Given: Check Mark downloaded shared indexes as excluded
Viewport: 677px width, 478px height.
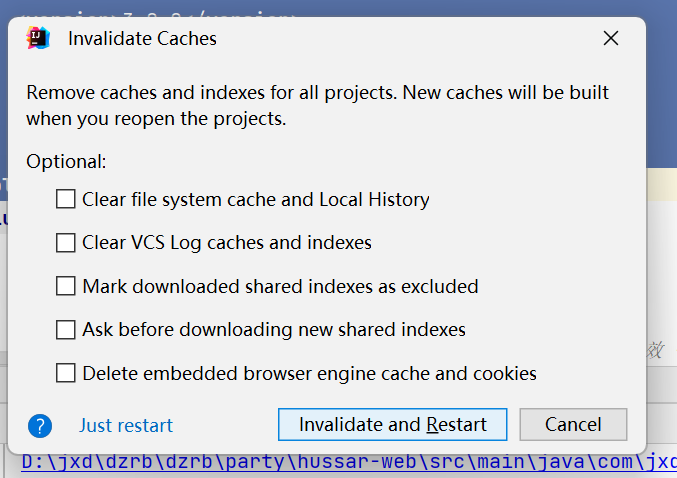Looking at the screenshot, I should tap(66, 286).
